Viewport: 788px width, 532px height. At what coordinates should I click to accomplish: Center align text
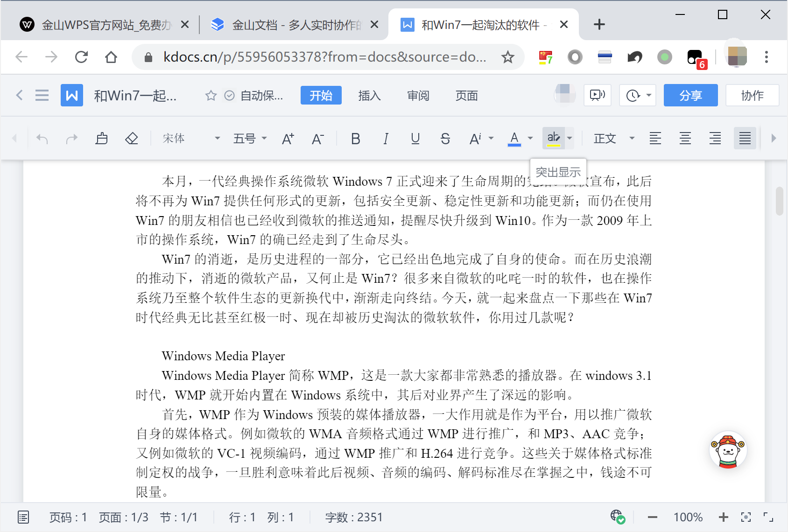tap(685, 139)
